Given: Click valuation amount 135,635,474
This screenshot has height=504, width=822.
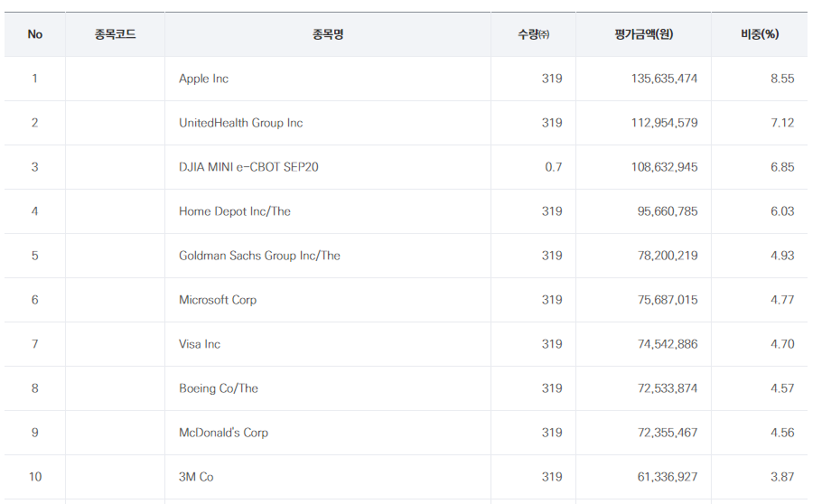Looking at the screenshot, I should point(664,79).
